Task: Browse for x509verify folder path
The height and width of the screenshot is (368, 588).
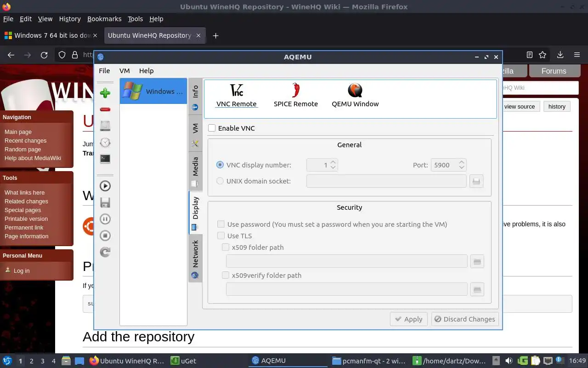Action: (477, 289)
